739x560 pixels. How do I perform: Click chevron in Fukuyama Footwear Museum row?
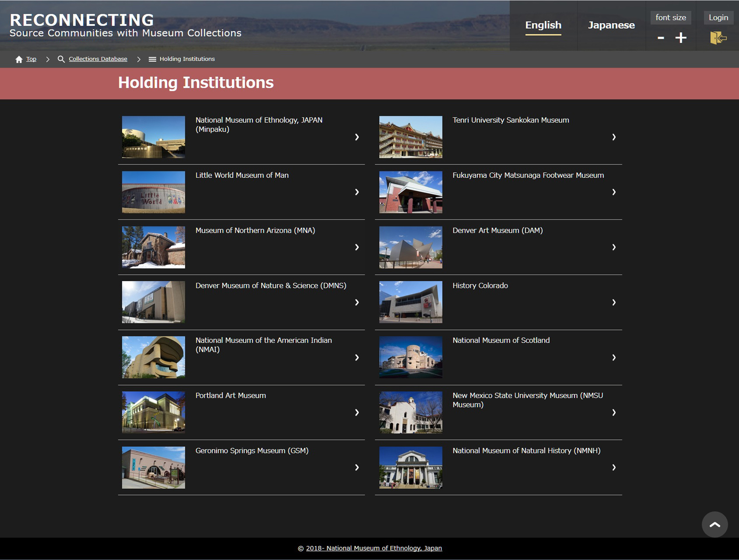(x=614, y=192)
